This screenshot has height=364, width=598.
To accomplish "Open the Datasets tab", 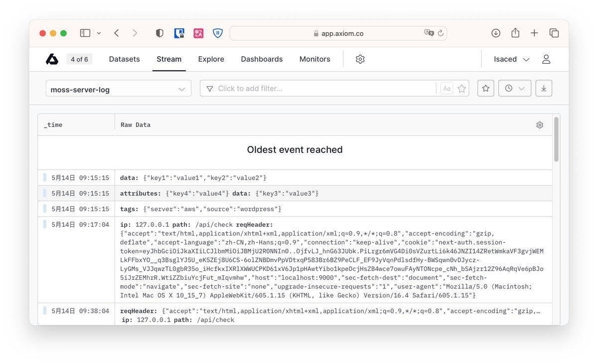I will [125, 59].
